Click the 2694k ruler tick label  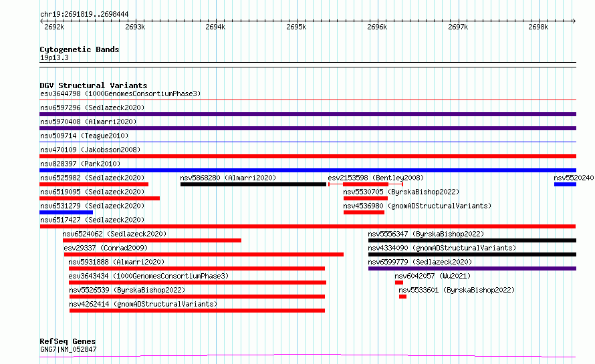tap(215, 27)
